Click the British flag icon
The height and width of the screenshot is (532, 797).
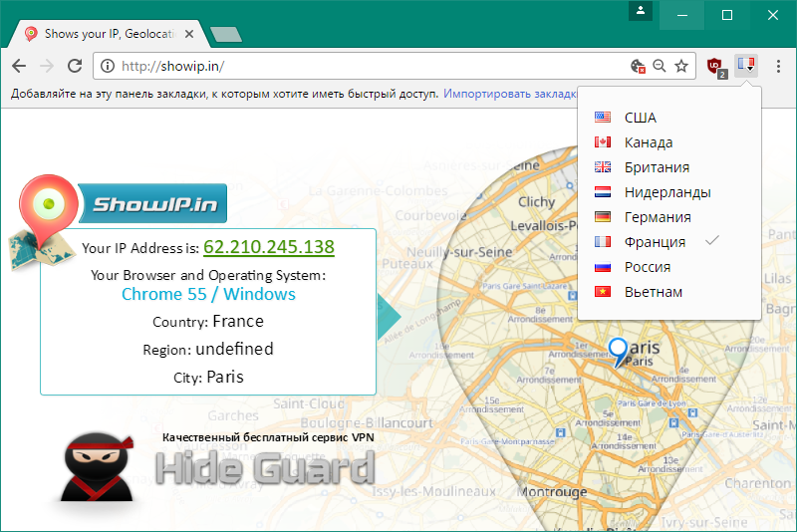pyautogui.click(x=603, y=166)
